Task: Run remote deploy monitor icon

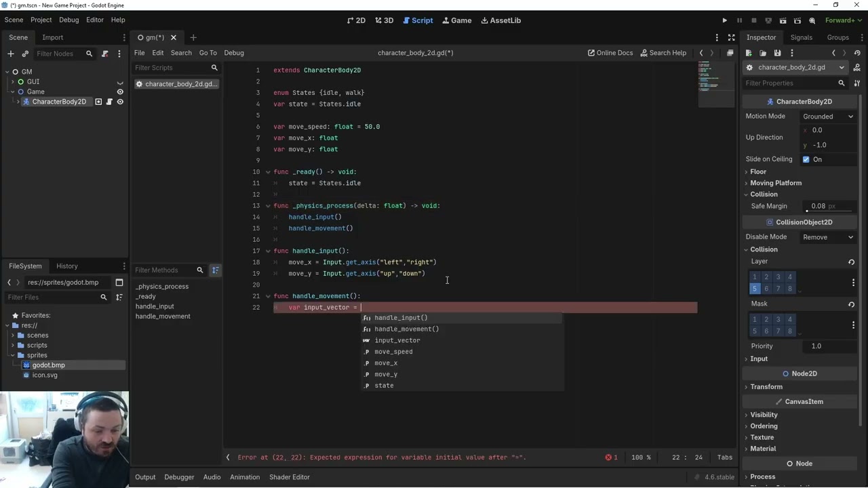Action: (x=768, y=20)
